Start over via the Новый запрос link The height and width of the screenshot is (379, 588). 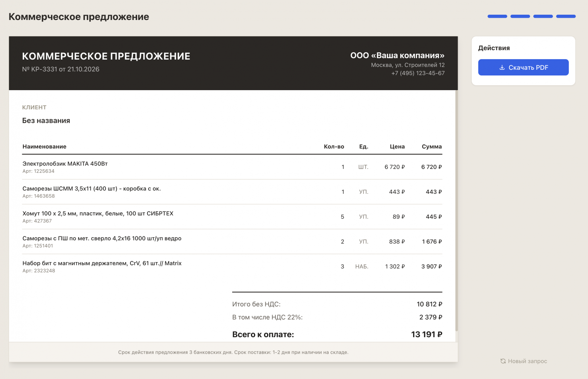click(x=524, y=361)
